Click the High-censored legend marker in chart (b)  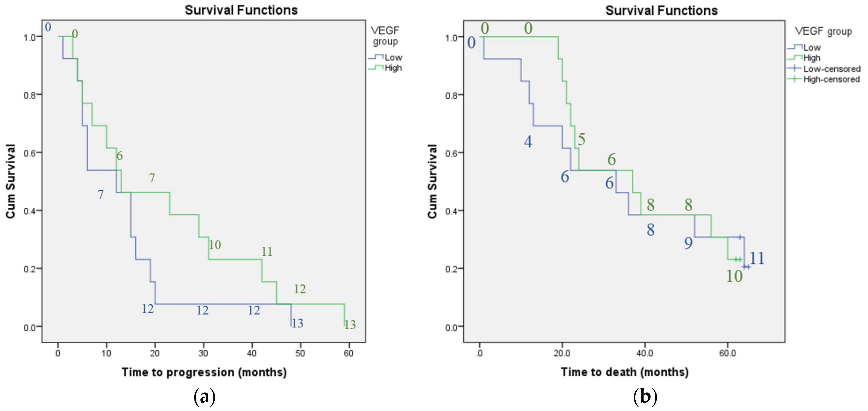[x=795, y=79]
